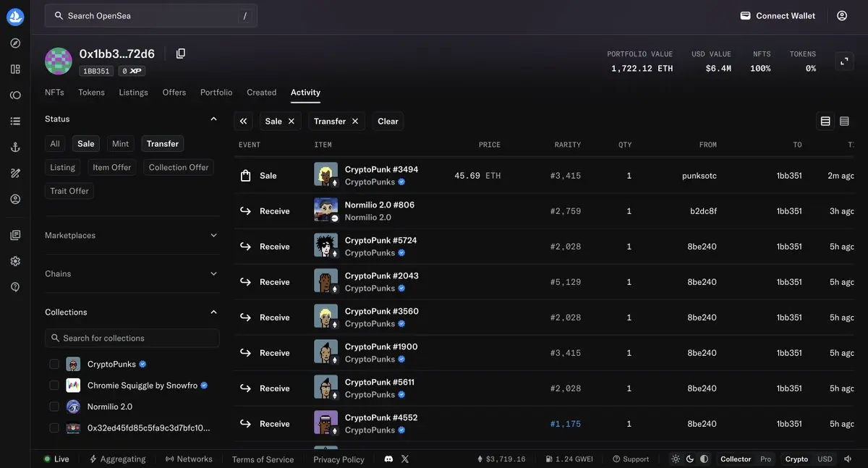Toggle the Listing status filter
Screen dimensions: 868x468
pyautogui.click(x=62, y=167)
